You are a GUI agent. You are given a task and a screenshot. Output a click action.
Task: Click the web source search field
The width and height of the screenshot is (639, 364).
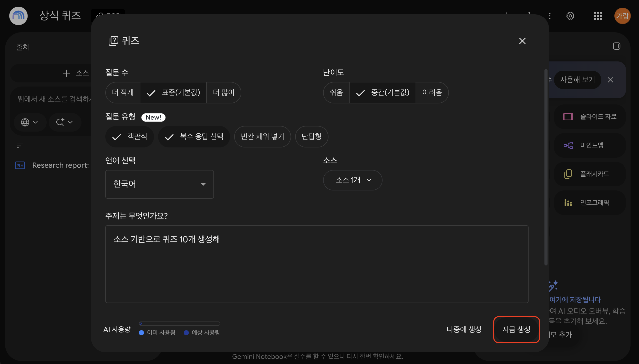pyautogui.click(x=54, y=99)
